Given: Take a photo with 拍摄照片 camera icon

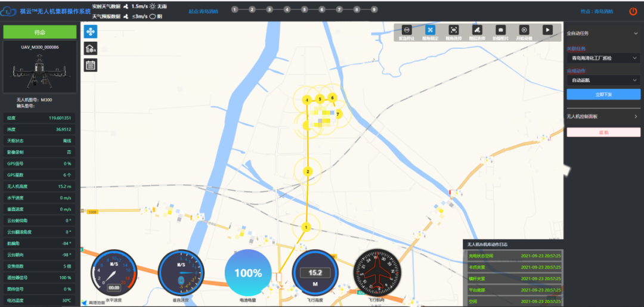Looking at the screenshot, I should coord(501,30).
